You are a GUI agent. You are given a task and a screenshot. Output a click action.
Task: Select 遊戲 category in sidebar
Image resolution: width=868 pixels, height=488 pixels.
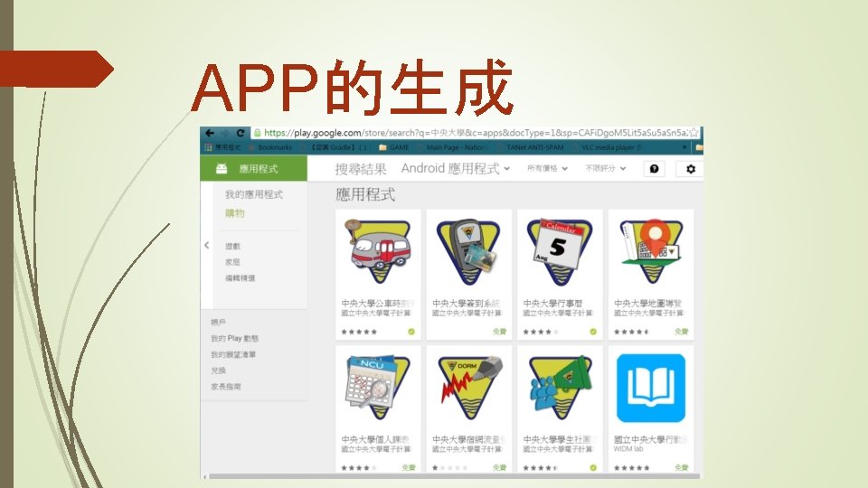coord(232,246)
